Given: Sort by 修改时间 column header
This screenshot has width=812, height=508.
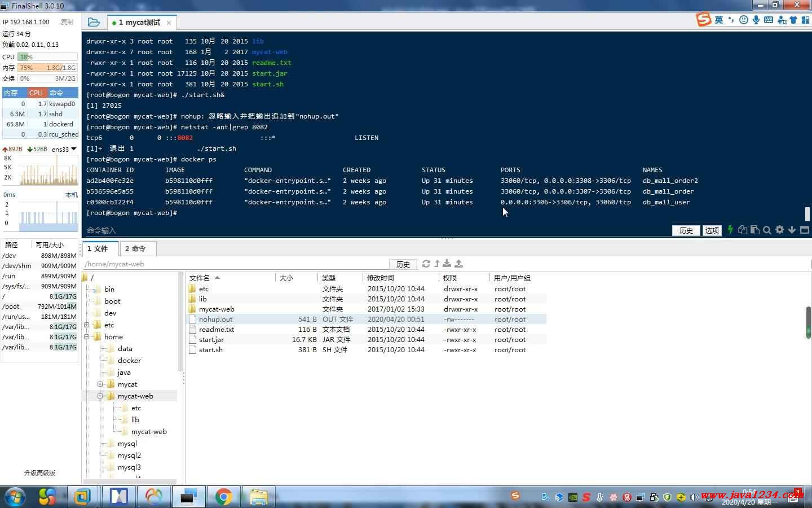Looking at the screenshot, I should (x=401, y=278).
